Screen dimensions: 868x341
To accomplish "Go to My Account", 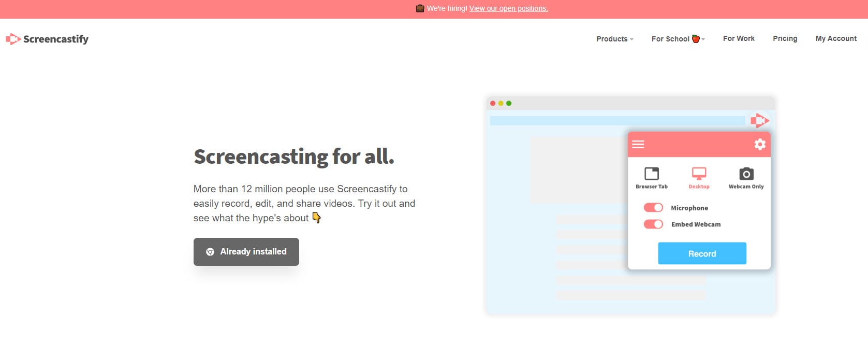I will tap(836, 38).
